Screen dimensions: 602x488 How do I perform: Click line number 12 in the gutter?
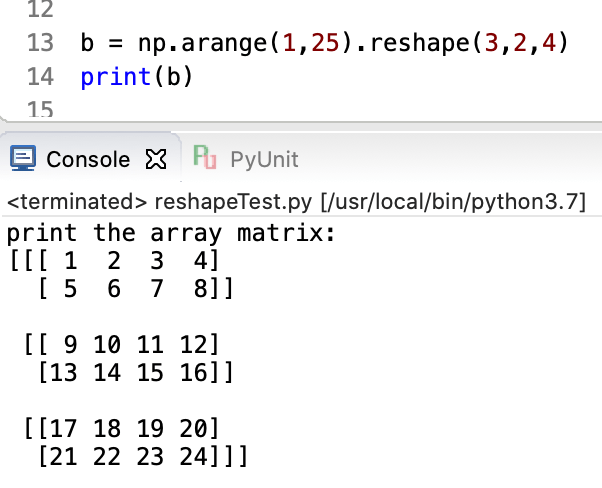(x=40, y=11)
